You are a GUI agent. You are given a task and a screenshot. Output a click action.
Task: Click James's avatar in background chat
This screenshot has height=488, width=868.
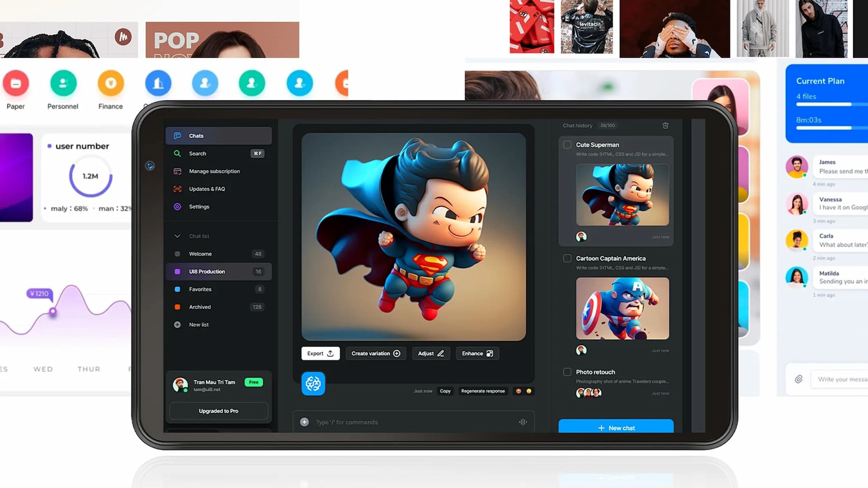(x=797, y=167)
